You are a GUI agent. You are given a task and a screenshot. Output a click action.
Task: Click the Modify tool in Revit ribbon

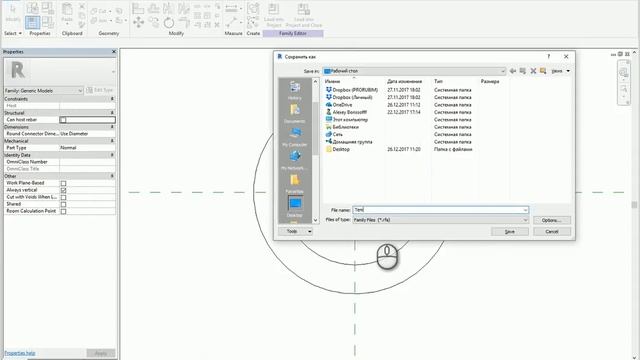pyautogui.click(x=13, y=13)
